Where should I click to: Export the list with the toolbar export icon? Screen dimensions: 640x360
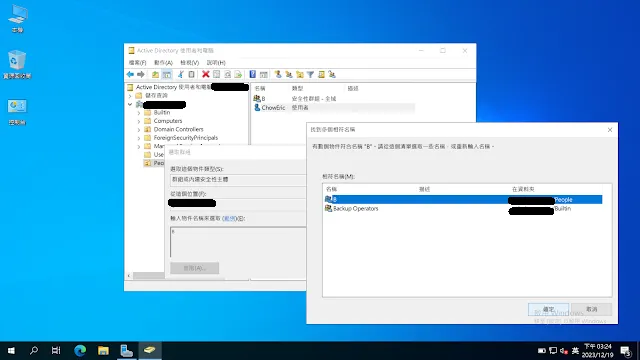coord(238,74)
